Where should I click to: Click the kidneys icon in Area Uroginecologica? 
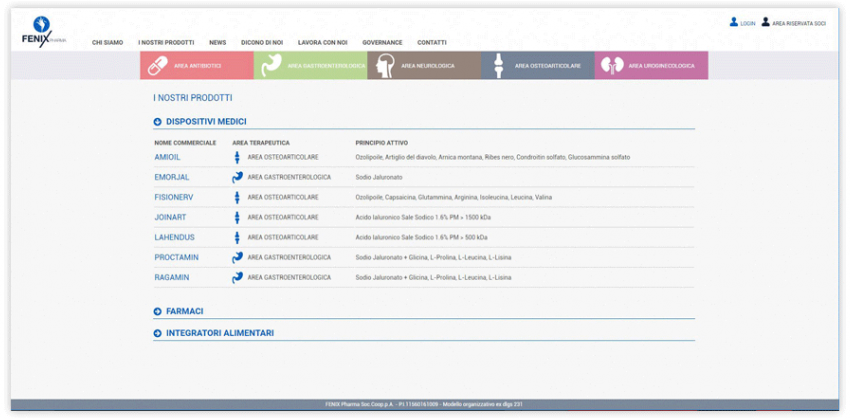[x=612, y=66]
